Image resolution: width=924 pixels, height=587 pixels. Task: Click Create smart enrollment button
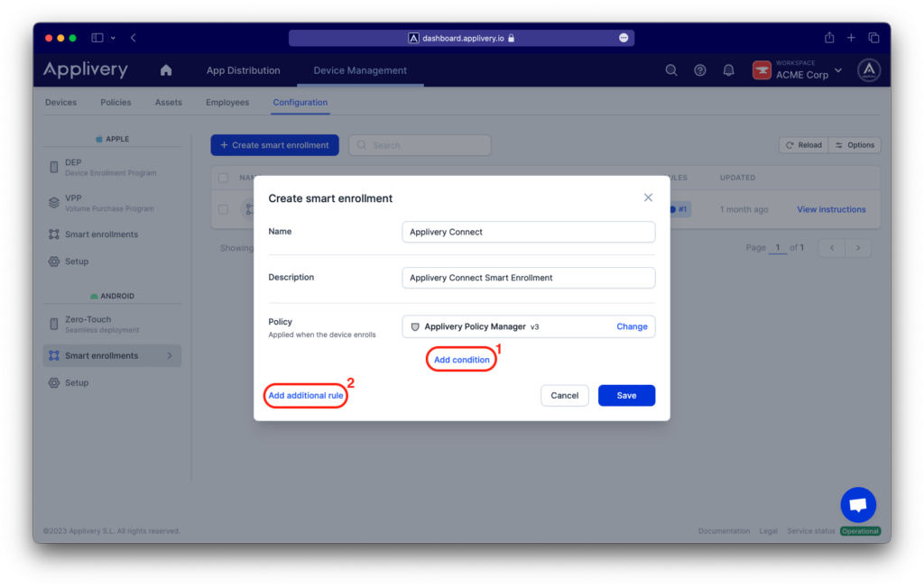click(x=274, y=145)
